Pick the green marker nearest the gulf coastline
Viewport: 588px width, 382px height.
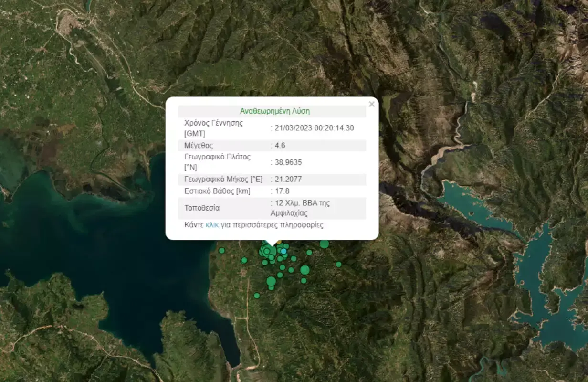221,250
